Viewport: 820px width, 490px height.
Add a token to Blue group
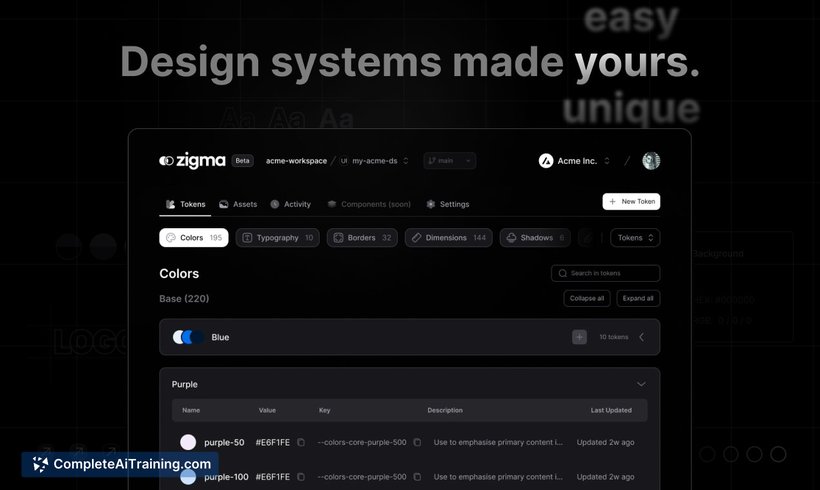579,337
